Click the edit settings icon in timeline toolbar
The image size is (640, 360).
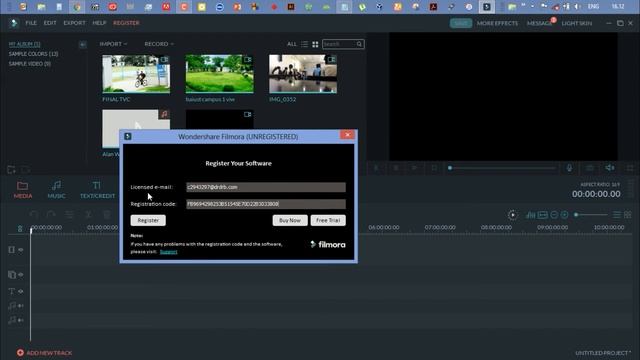pos(69,214)
